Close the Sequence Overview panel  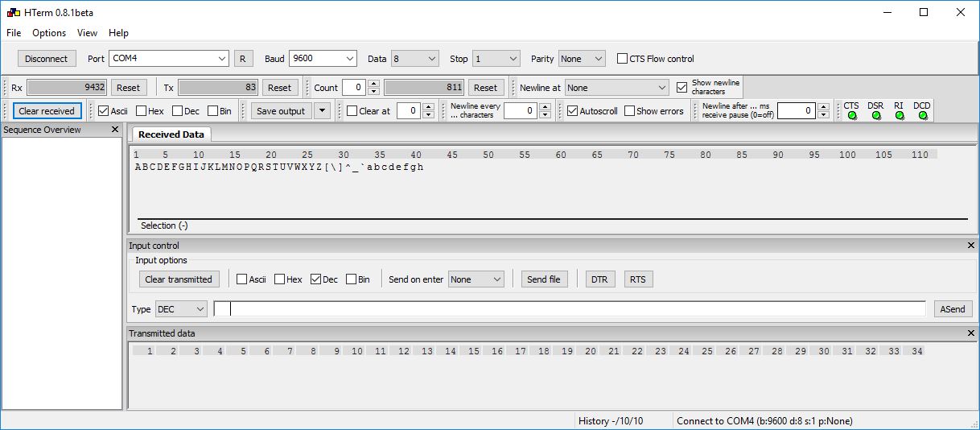[x=115, y=130]
